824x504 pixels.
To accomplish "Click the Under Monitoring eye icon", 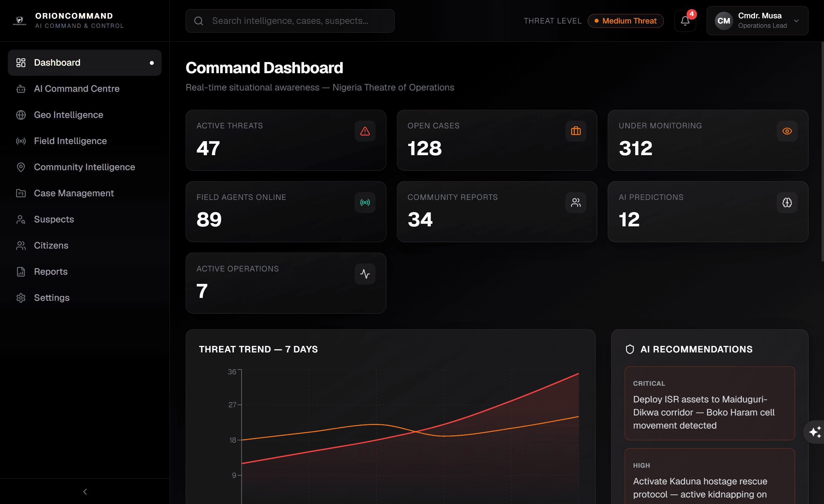I will tap(787, 131).
